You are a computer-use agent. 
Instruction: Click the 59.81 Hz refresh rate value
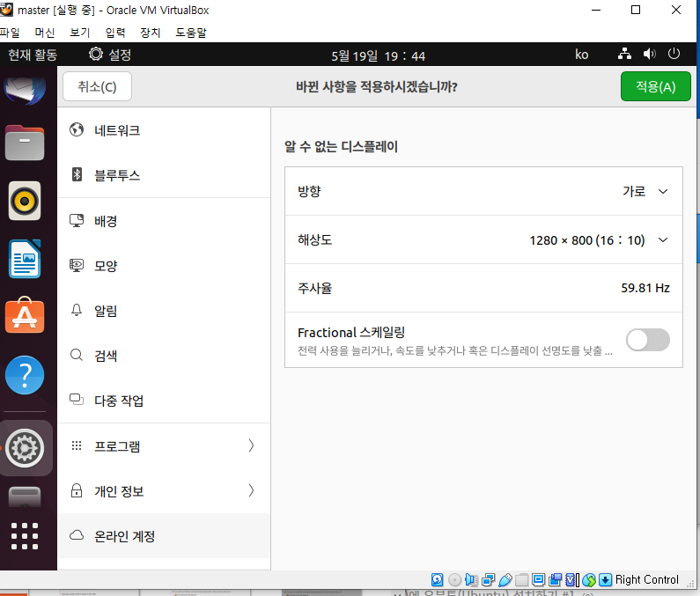645,288
